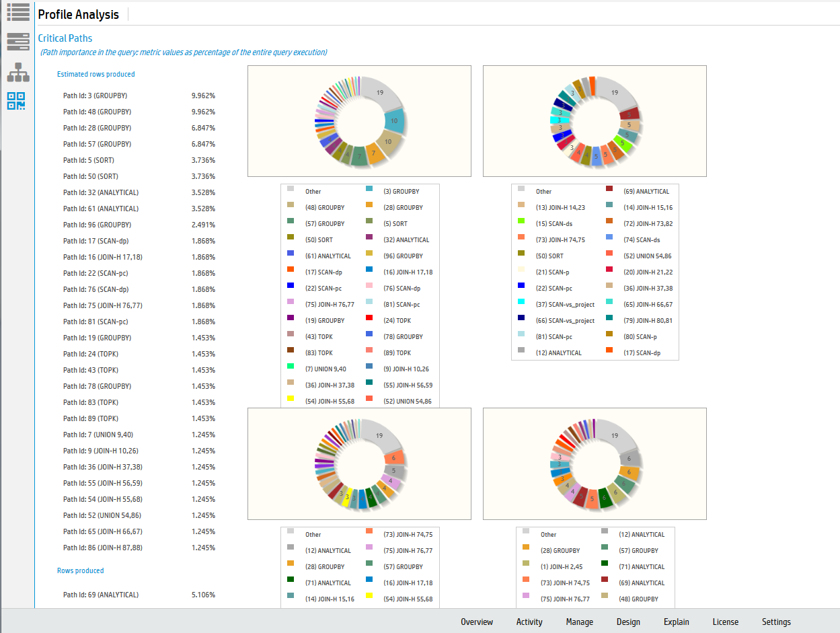This screenshot has width=840, height=633.
Task: Click the list view icon in the sidebar
Action: pos(18,11)
